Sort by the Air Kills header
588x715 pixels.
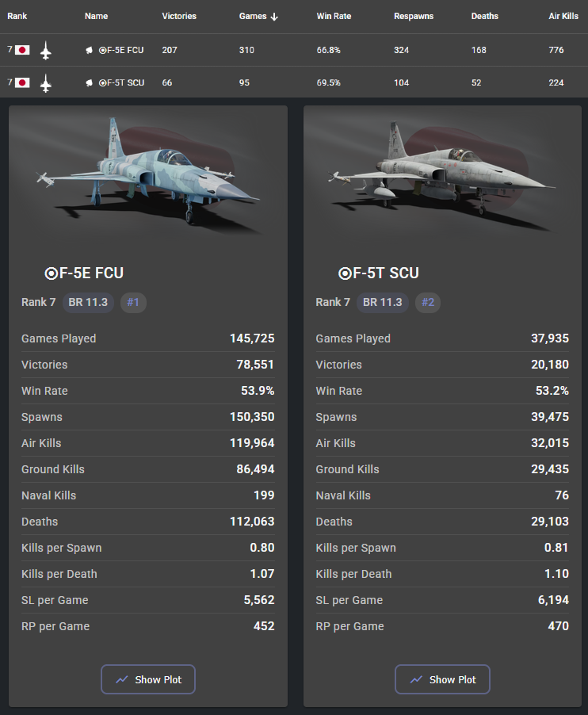tap(563, 16)
